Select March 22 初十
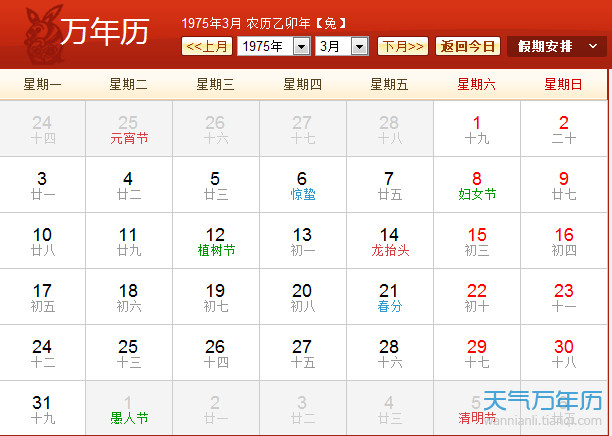612x436 pixels. tap(477, 297)
